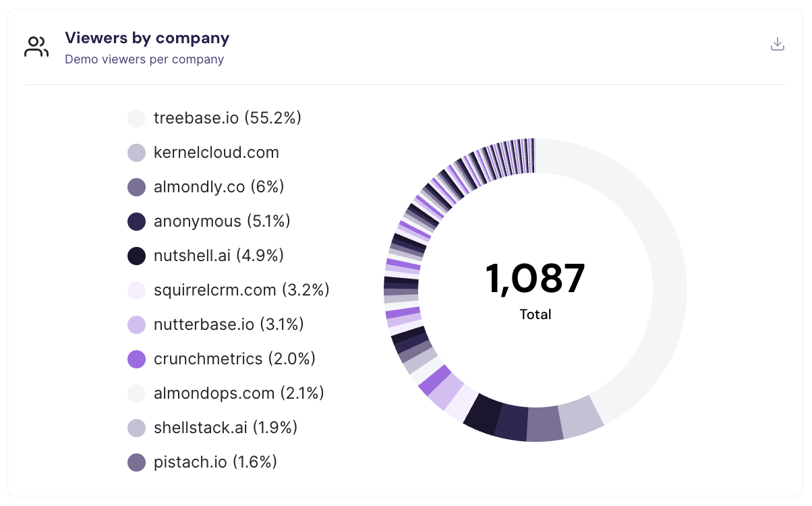
Task: Click the viewers people icon beside the title
Action: coord(36,46)
